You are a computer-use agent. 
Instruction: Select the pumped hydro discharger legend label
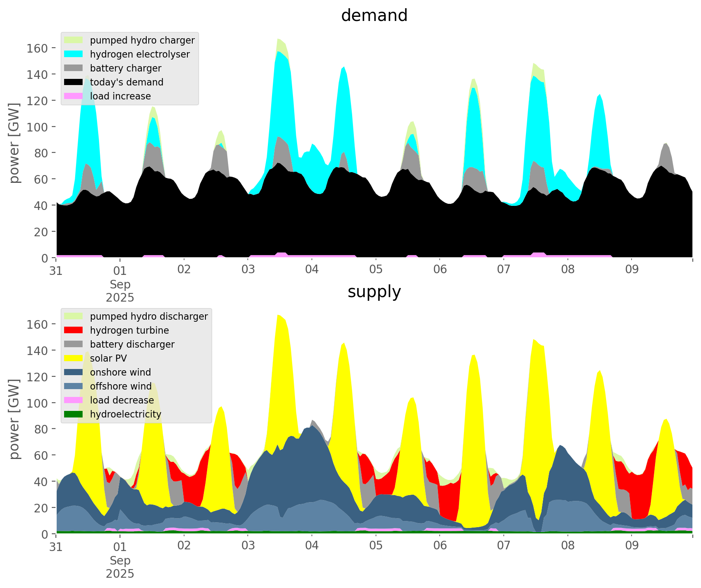(149, 316)
